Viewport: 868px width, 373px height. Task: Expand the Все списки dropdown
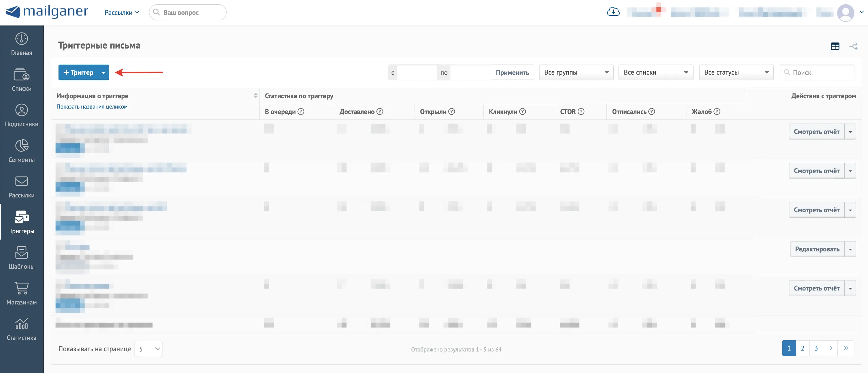click(656, 72)
